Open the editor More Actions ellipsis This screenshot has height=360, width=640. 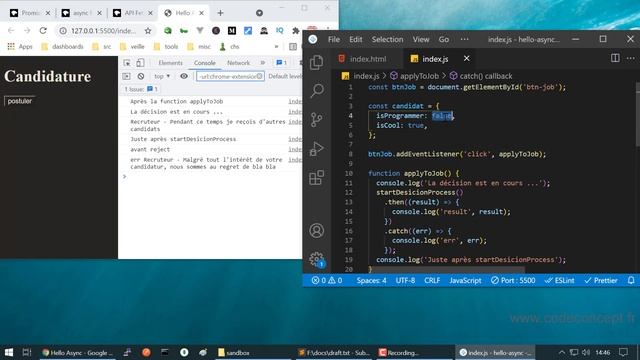pos(631,58)
